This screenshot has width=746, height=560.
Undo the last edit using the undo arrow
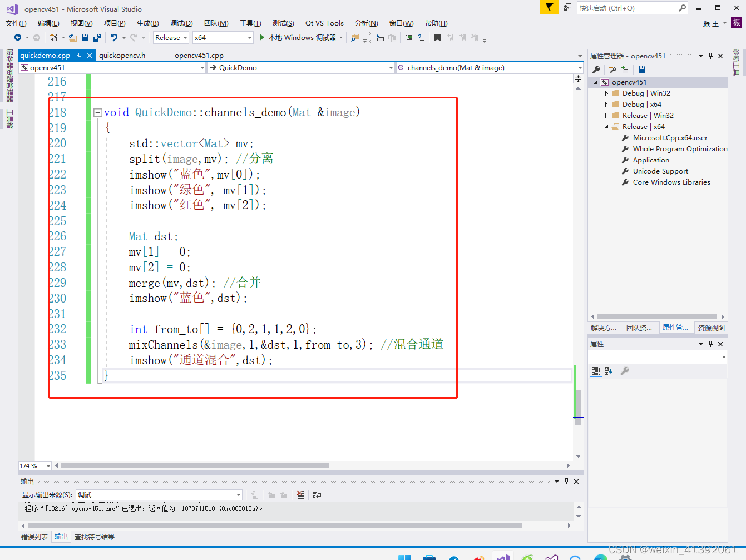(x=114, y=37)
